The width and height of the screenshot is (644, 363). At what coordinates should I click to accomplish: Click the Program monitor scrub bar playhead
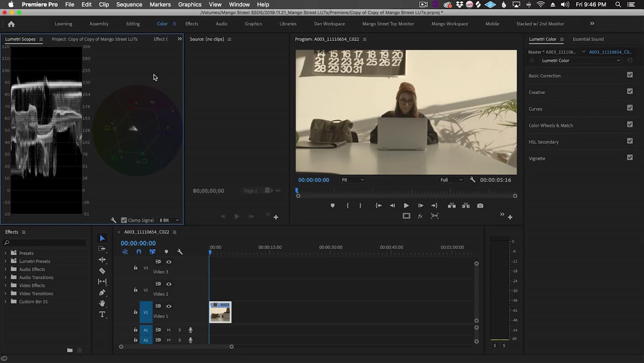pos(296,190)
